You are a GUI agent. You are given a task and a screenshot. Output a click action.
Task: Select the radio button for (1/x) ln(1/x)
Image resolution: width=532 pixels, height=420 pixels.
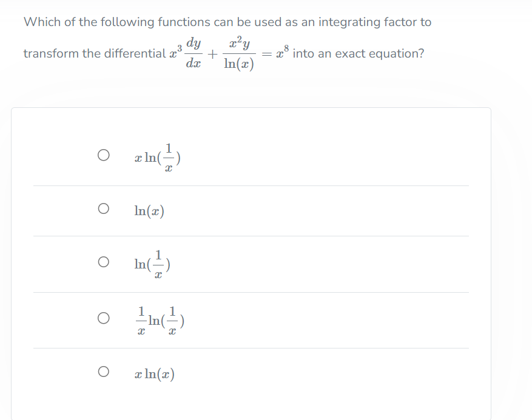coord(103,318)
